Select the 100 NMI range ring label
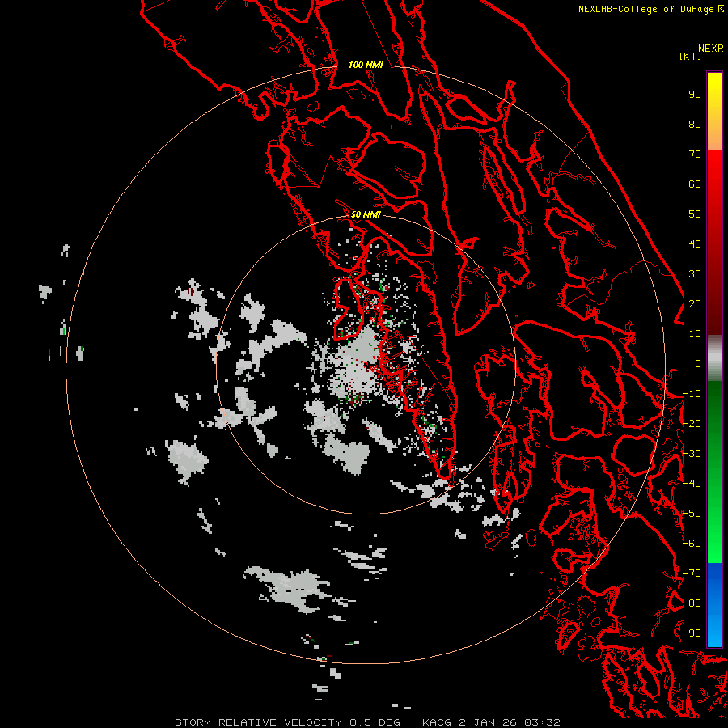The image size is (728, 728). coord(366,65)
